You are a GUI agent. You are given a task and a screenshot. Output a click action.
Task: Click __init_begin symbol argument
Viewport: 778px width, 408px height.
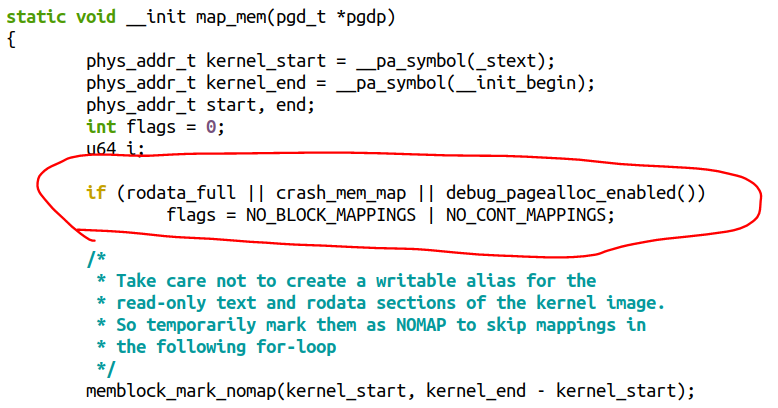pos(516,83)
